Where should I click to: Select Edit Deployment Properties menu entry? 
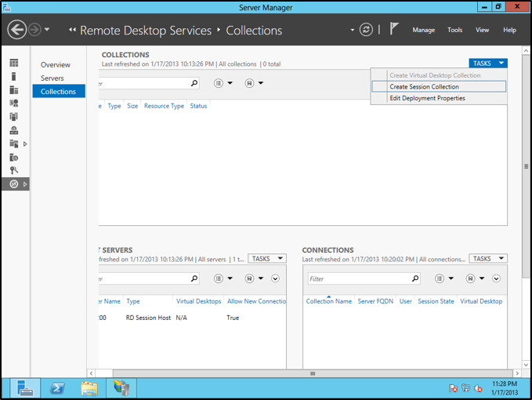427,98
